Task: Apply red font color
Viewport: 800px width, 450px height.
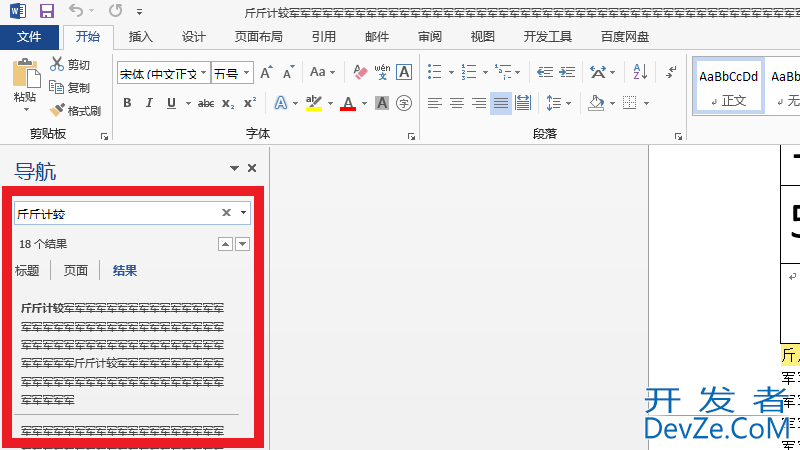Action: pos(348,104)
